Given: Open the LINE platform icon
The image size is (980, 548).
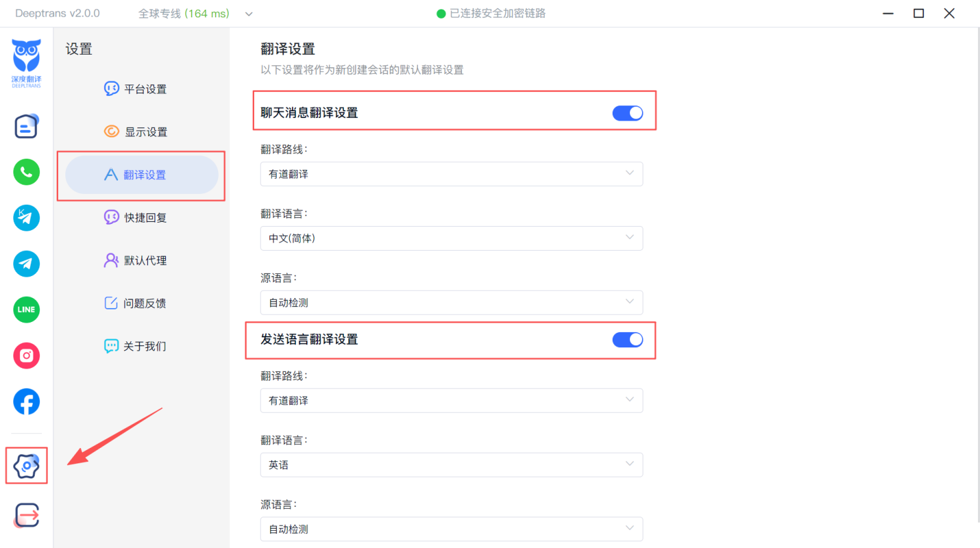Looking at the screenshot, I should pyautogui.click(x=27, y=310).
